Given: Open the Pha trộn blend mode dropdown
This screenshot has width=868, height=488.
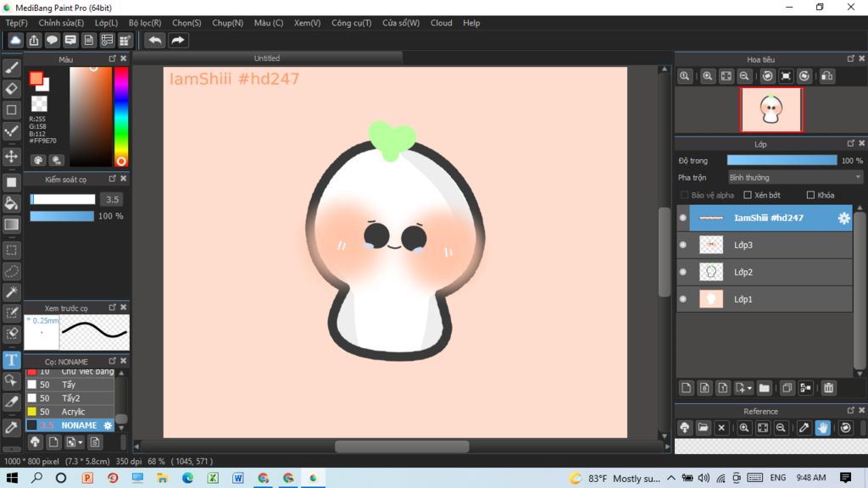Looking at the screenshot, I should [x=795, y=178].
